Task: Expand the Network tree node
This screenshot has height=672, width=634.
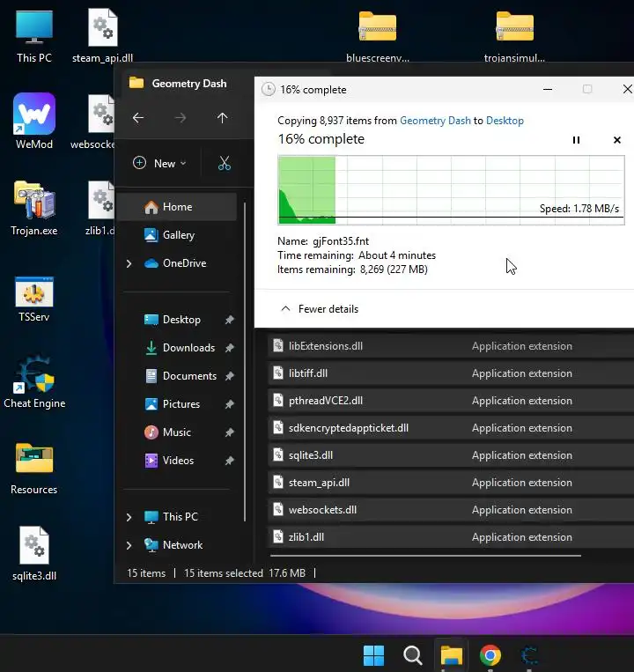Action: pos(129,545)
